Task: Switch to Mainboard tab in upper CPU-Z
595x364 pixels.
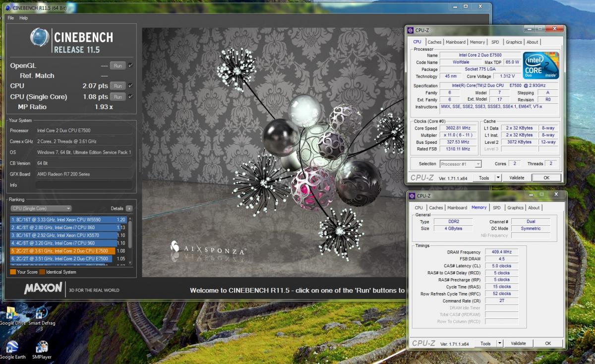Action: pos(455,42)
